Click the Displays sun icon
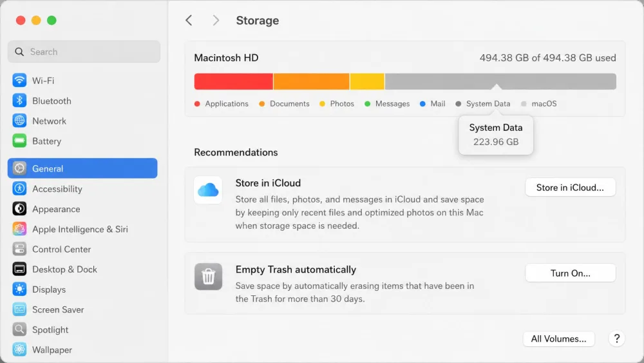This screenshot has width=644, height=363. pos(19,289)
